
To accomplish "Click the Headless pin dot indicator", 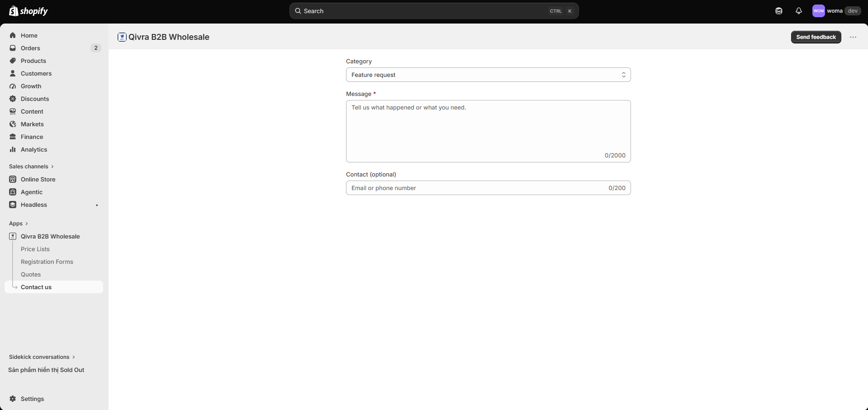I will 97,205.
